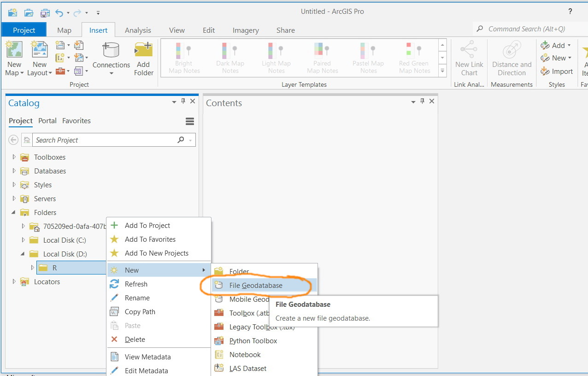Expand the Databases tree node
588x376 pixels.
click(x=14, y=171)
